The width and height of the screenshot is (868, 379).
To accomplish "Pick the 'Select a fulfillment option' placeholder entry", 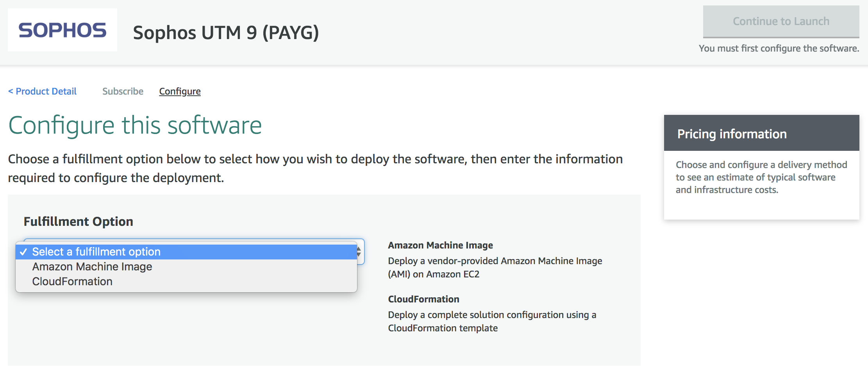I will click(x=96, y=252).
